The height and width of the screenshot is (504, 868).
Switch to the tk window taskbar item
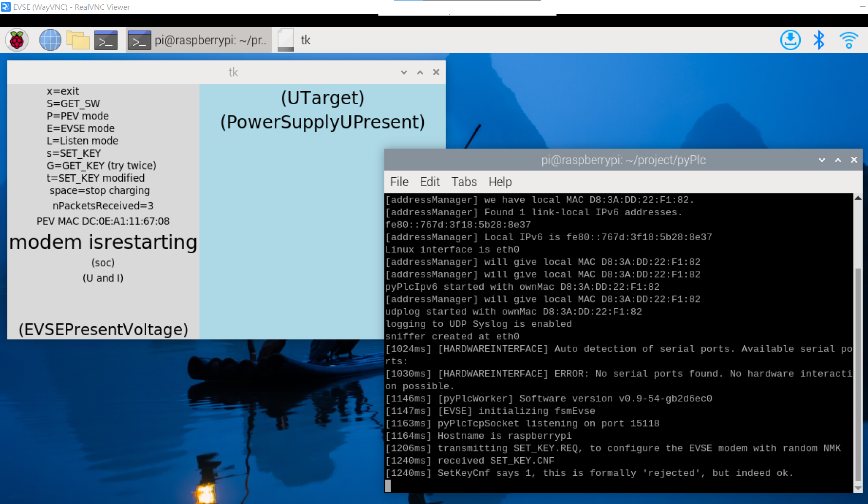[295, 40]
